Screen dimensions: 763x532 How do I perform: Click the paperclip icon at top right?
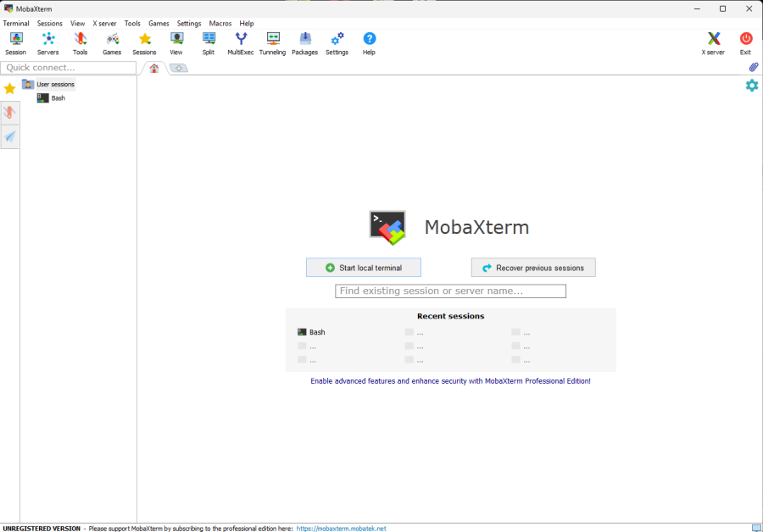coord(753,67)
